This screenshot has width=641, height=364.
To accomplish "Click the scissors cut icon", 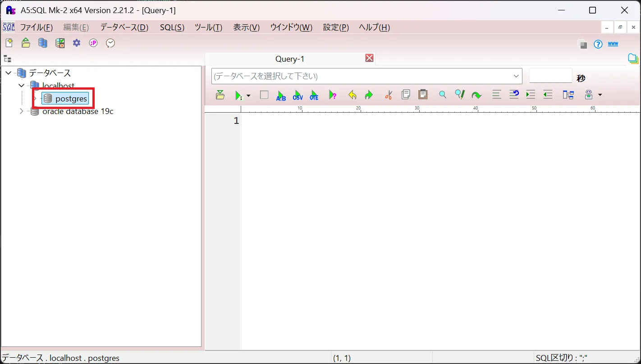I will 389,95.
